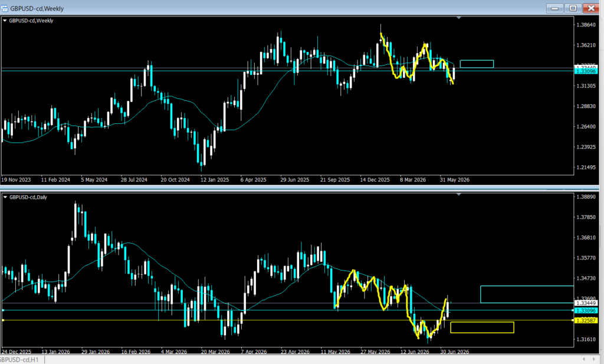Viewport: 604px width, 364px height.
Task: Click the 4 Mar 2026 date label
Action: click(174, 352)
